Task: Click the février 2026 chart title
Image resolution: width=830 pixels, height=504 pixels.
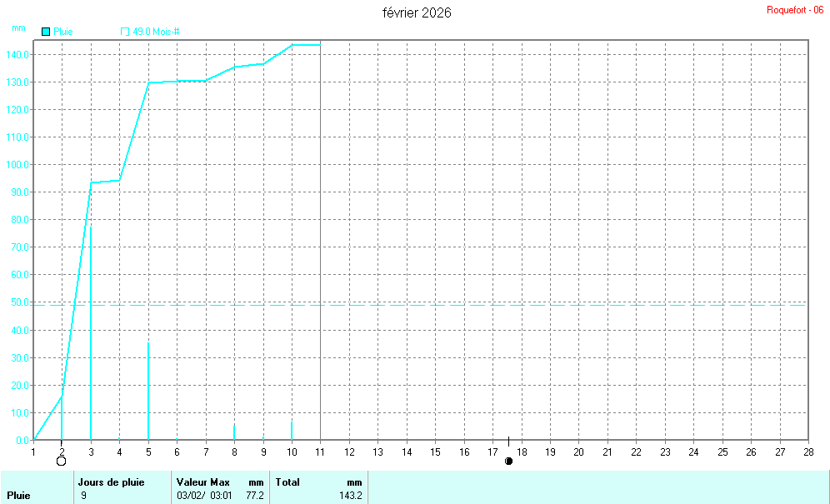Action: [x=417, y=12]
